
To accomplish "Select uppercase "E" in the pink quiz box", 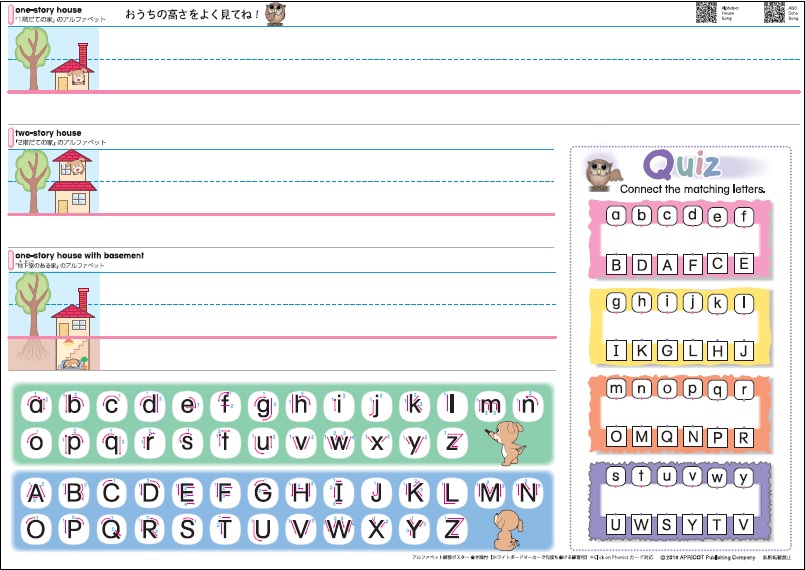I will click(743, 264).
